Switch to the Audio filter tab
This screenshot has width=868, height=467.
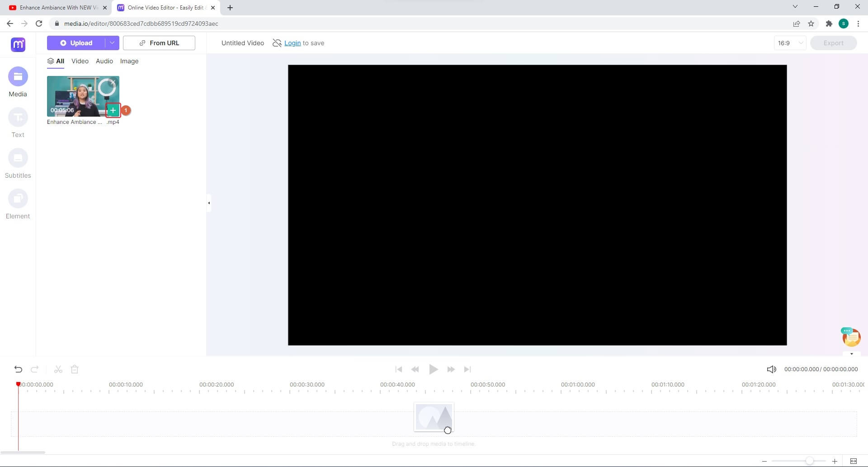click(x=104, y=61)
